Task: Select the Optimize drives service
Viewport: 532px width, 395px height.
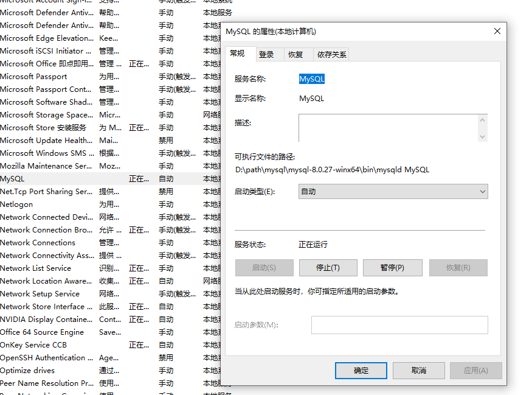Action: [110, 371]
